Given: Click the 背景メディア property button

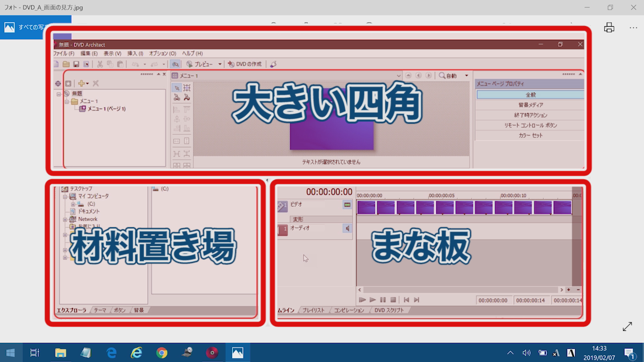Looking at the screenshot, I should tap(530, 105).
